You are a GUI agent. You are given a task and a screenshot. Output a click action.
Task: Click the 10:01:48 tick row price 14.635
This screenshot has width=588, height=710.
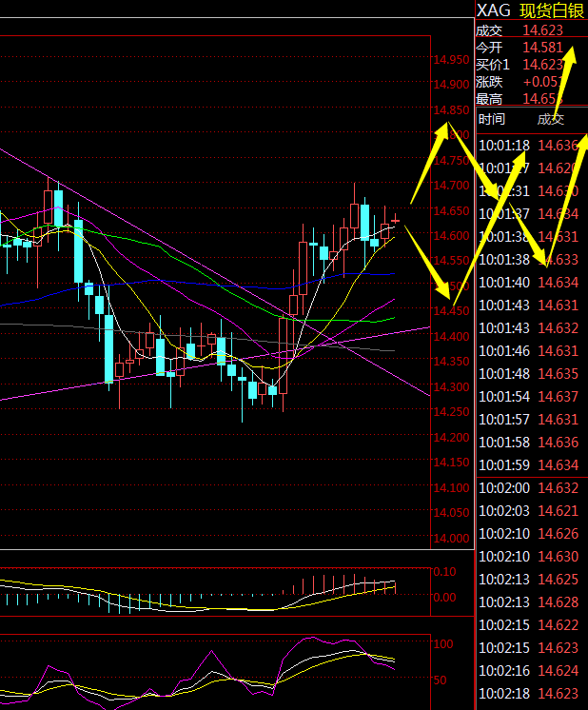559,374
